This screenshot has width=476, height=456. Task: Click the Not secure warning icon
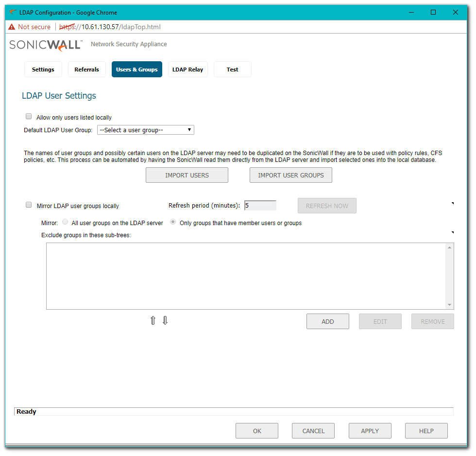pos(12,27)
